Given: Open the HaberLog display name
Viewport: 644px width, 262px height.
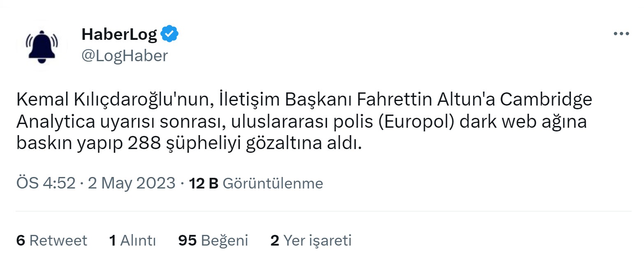Looking at the screenshot, I should coord(119,34).
